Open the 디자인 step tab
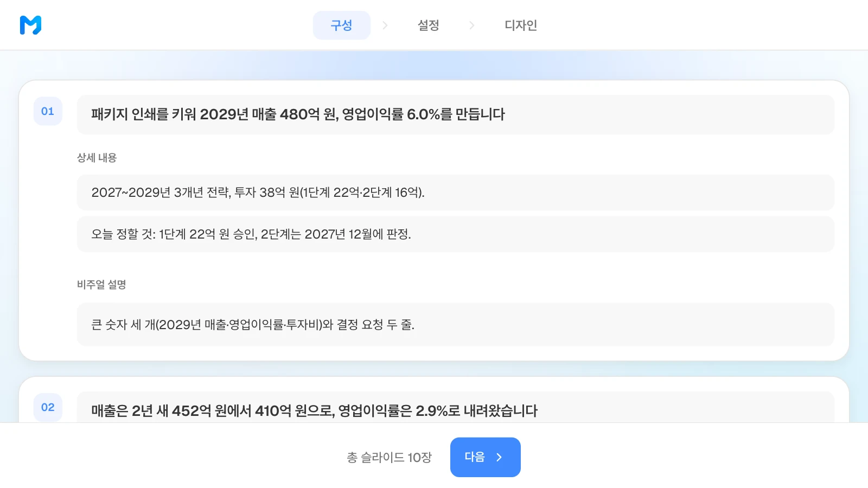868x488 pixels. (521, 25)
